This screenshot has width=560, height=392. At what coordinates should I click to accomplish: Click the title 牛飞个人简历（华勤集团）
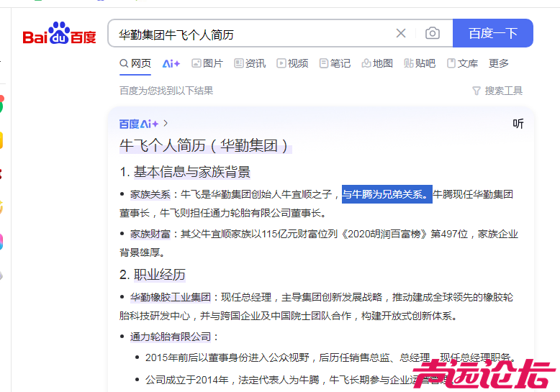[205, 146]
